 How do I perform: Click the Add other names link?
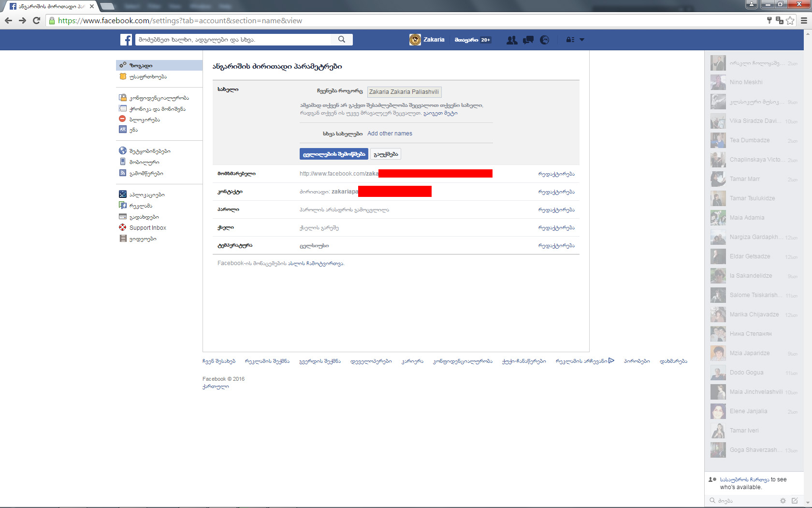390,134
